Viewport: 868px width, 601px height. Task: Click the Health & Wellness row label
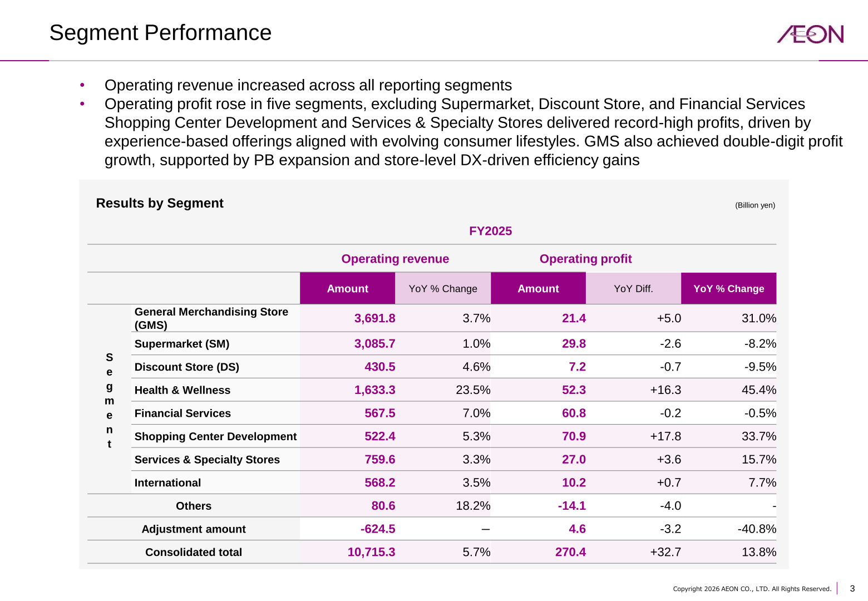click(183, 390)
